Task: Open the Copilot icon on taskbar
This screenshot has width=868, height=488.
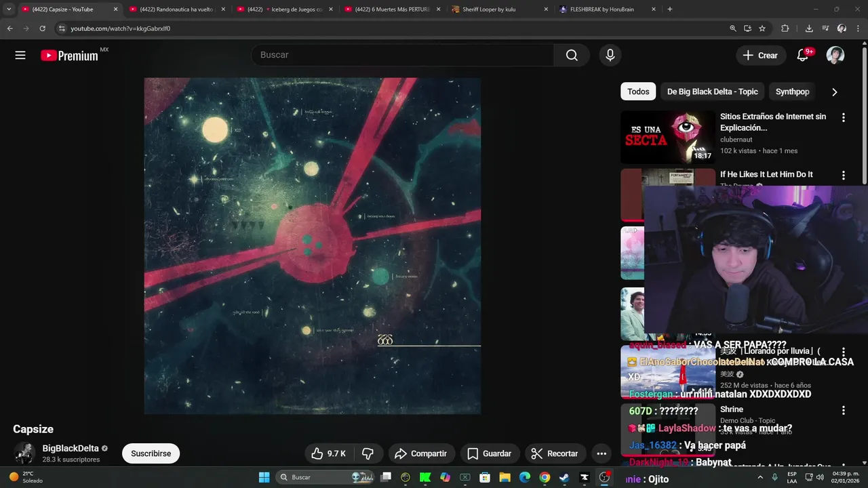Action: click(x=445, y=477)
